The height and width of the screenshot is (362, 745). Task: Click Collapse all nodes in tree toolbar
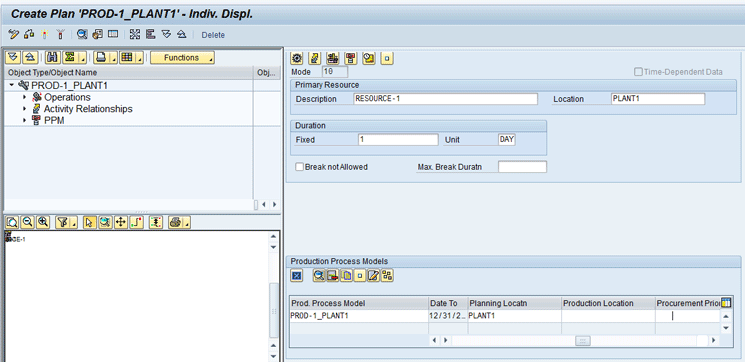[30, 57]
